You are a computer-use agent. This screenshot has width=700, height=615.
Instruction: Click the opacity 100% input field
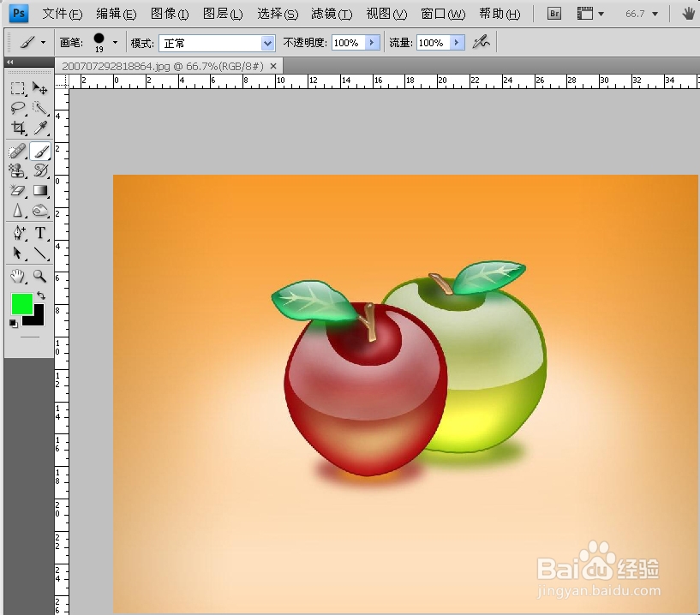point(347,43)
